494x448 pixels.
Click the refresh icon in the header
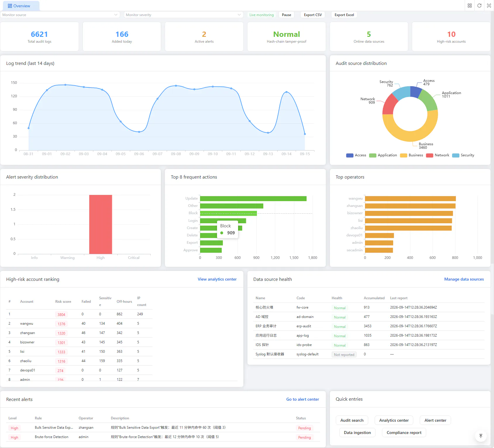479,6
